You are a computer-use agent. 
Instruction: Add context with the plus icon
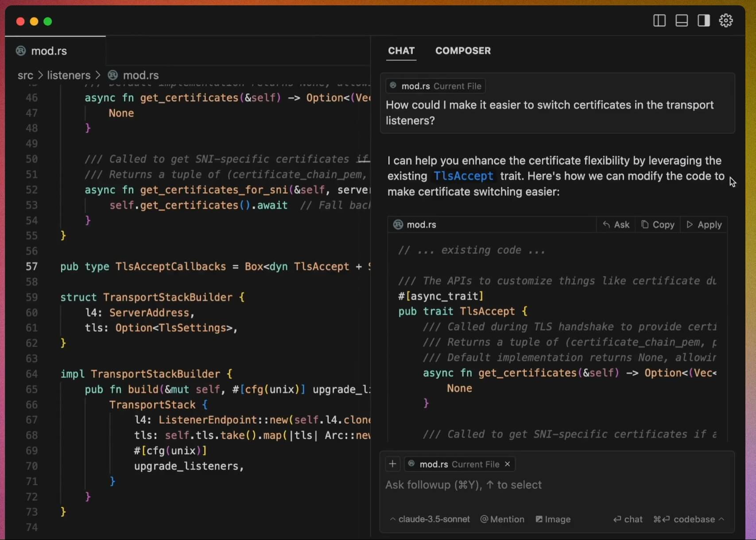(x=392, y=464)
